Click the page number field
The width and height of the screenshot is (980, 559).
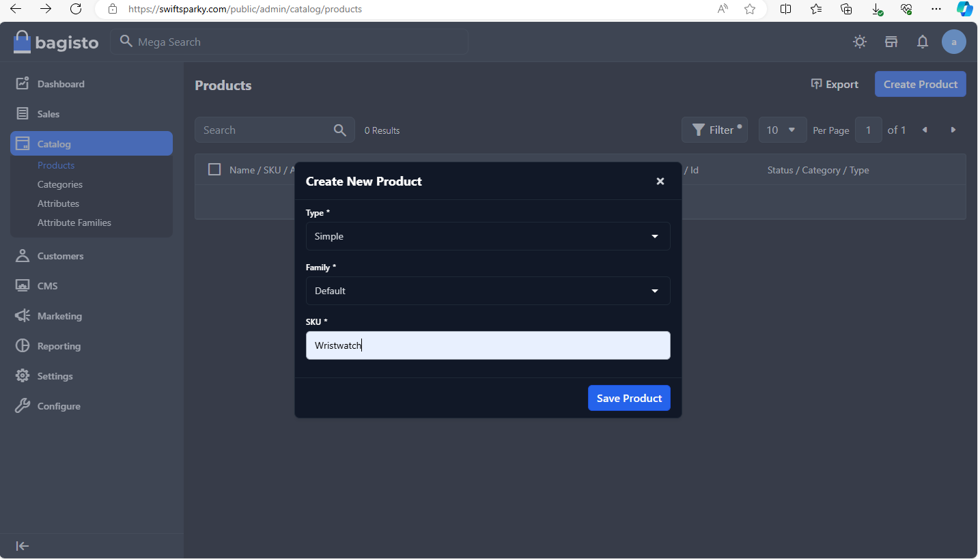click(x=869, y=130)
